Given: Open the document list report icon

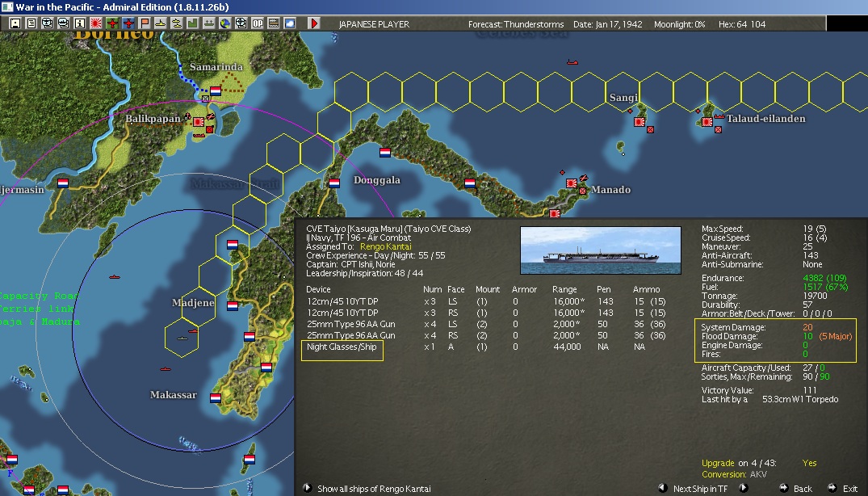Looking at the screenshot, I should tap(31, 23).
